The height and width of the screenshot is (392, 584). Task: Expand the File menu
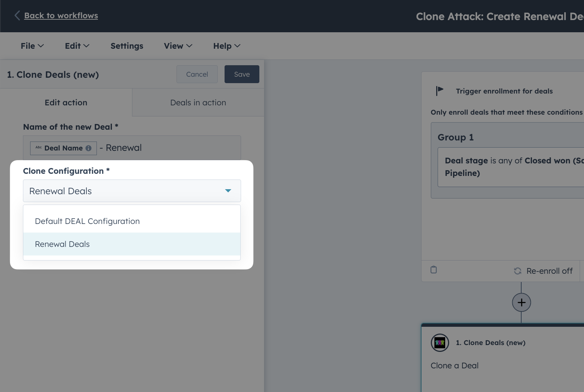point(32,46)
